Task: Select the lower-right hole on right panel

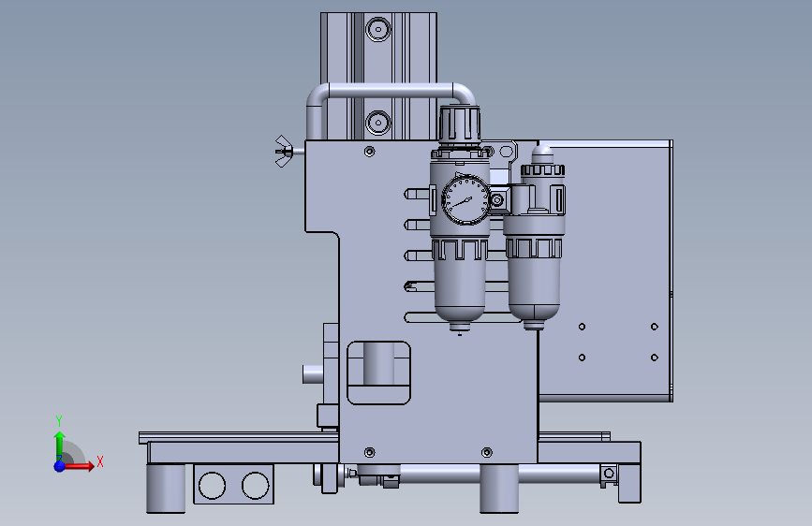Action: pyautogui.click(x=655, y=358)
